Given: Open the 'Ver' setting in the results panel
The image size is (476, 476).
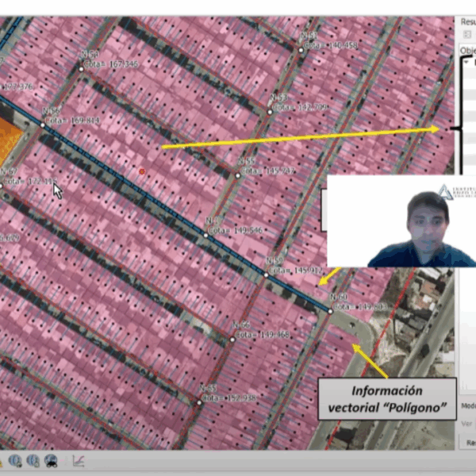Looking at the screenshot, I should (x=467, y=423).
